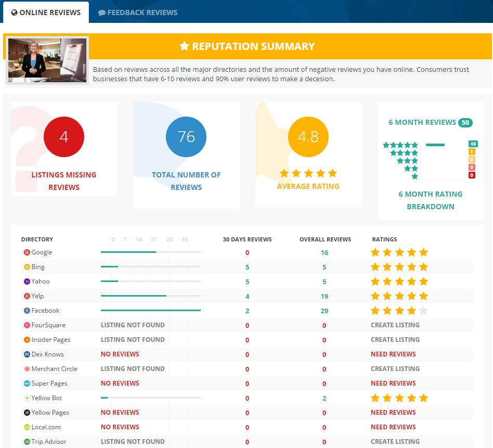Click the Super Pages directory icon
Image resolution: width=493 pixels, height=448 pixels.
pos(27,383)
